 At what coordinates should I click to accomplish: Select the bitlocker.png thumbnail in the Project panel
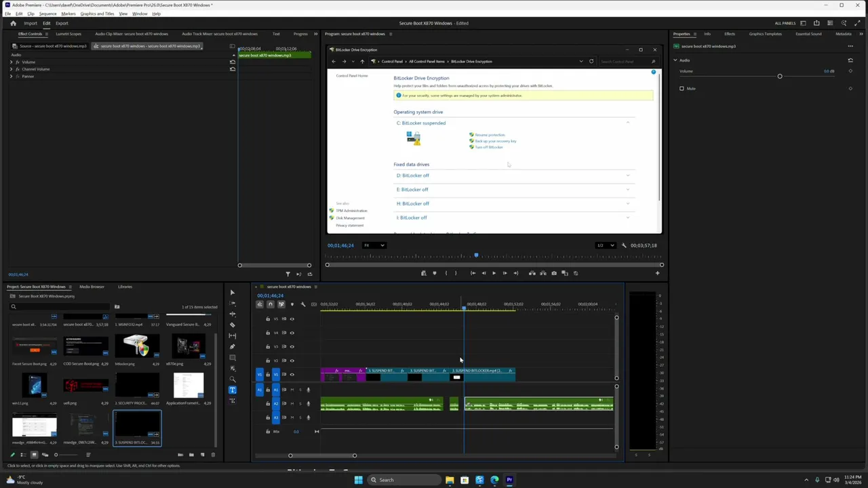137,346
